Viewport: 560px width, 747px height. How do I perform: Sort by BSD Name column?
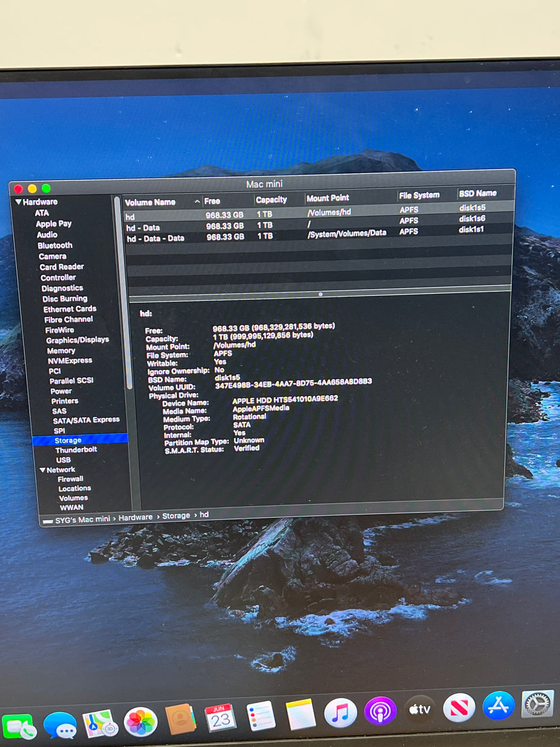click(477, 193)
